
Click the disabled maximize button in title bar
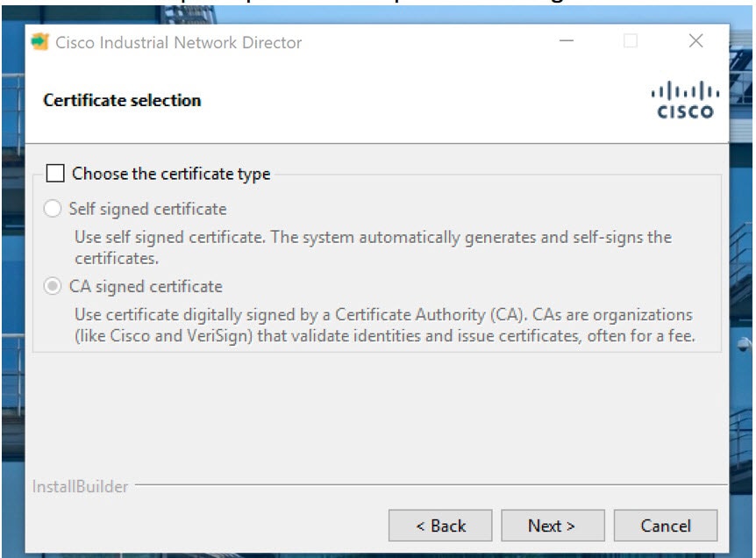pyautogui.click(x=631, y=41)
